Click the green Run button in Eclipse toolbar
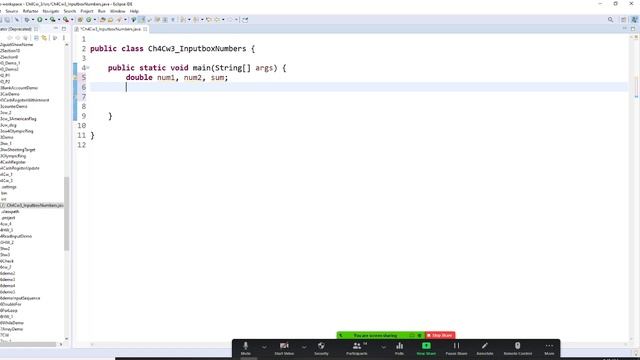 [40, 20]
